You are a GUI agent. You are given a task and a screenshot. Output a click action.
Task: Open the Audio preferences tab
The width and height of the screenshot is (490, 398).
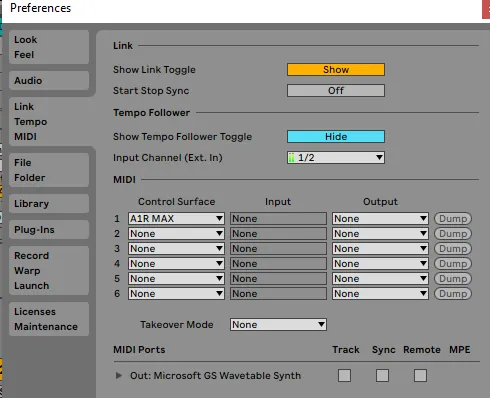(49, 80)
